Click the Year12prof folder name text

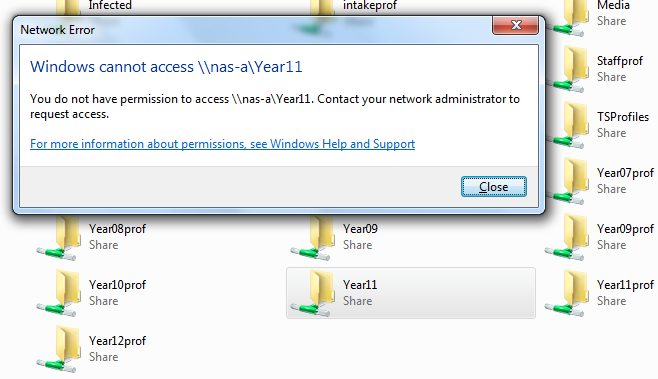117,341
